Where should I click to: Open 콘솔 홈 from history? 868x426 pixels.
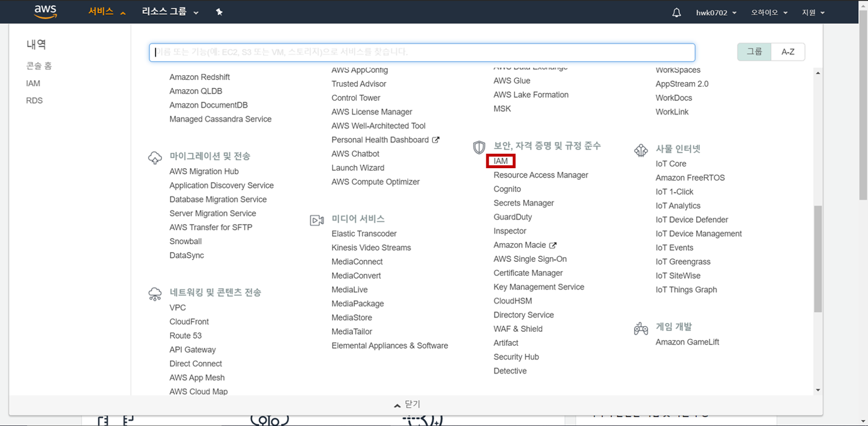click(x=39, y=66)
